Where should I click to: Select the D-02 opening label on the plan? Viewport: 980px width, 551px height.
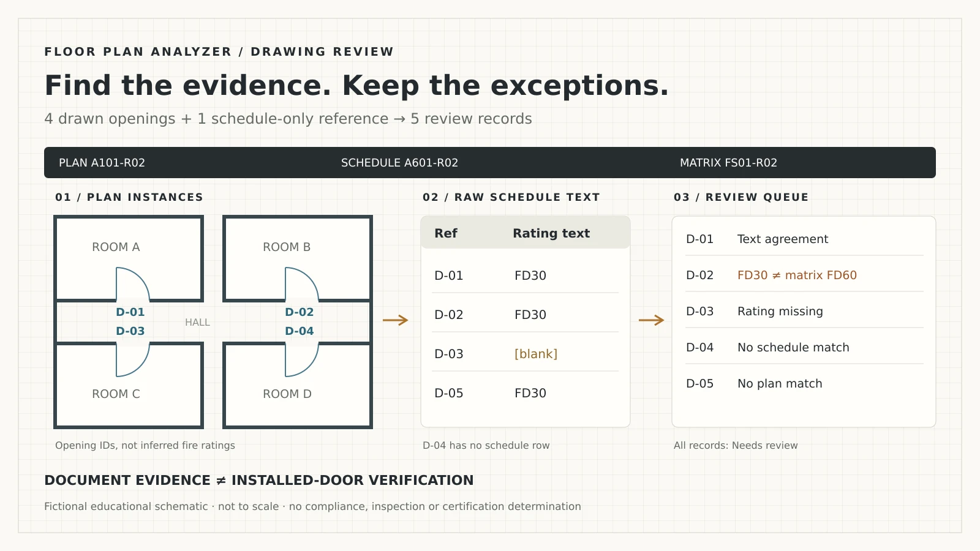[300, 312]
